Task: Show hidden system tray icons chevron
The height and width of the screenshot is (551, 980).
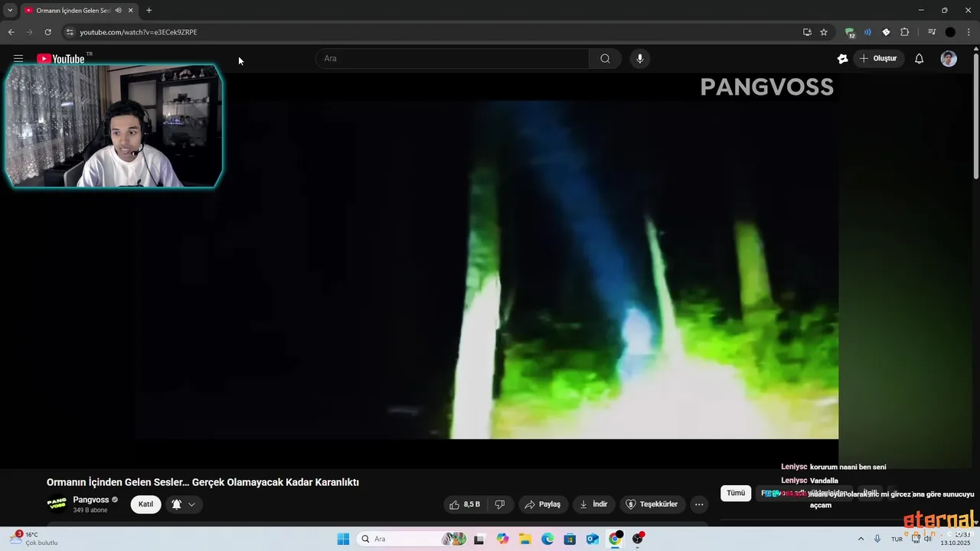Action: [861, 539]
